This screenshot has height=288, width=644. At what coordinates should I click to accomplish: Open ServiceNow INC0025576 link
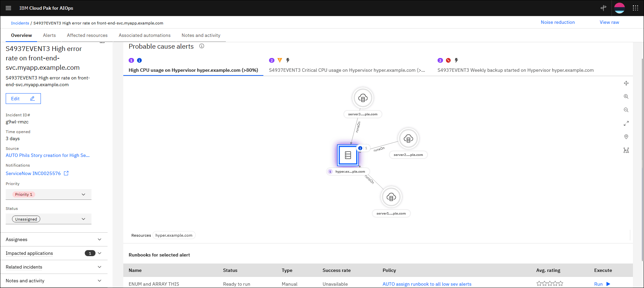(33, 173)
